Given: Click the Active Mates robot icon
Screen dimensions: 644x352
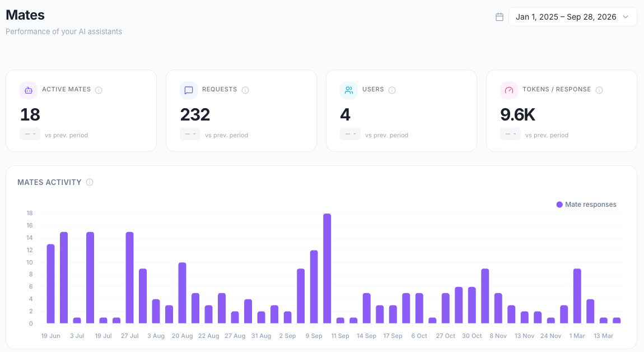Looking at the screenshot, I should click(29, 90).
